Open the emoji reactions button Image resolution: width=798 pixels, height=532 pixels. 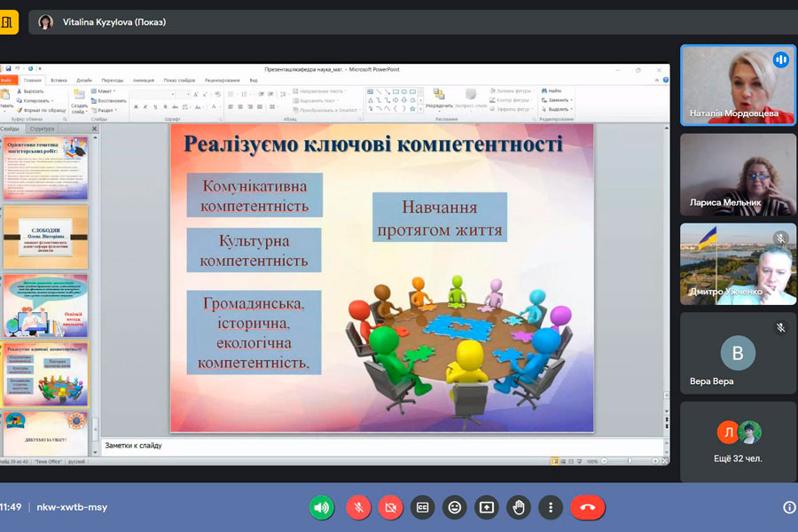455,507
